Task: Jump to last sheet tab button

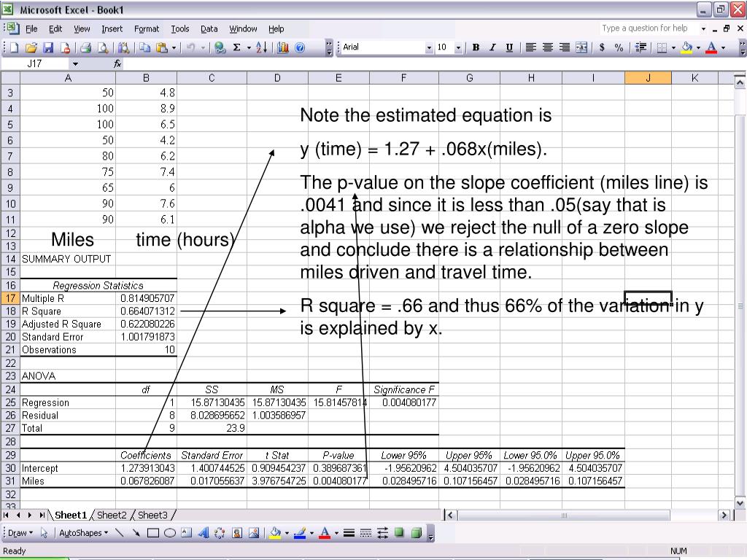Action: [42, 516]
